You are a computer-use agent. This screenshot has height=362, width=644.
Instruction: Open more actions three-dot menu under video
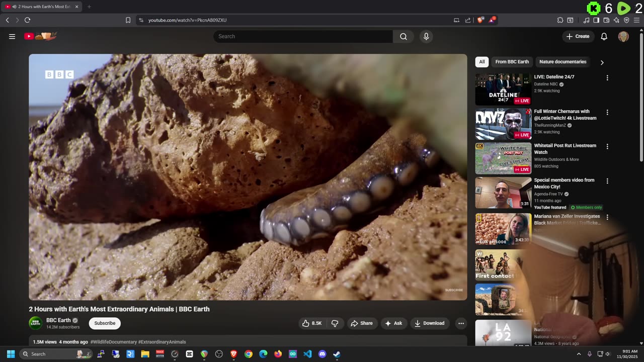[x=461, y=323]
